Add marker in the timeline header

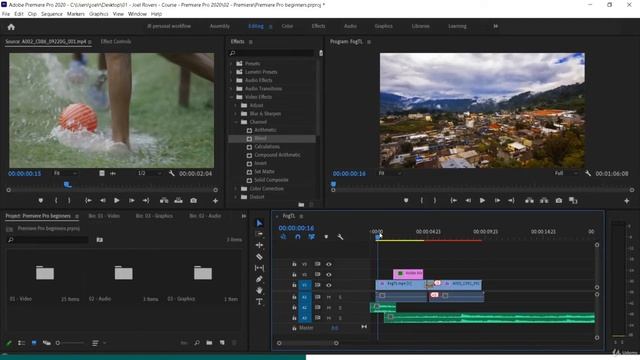click(x=326, y=237)
